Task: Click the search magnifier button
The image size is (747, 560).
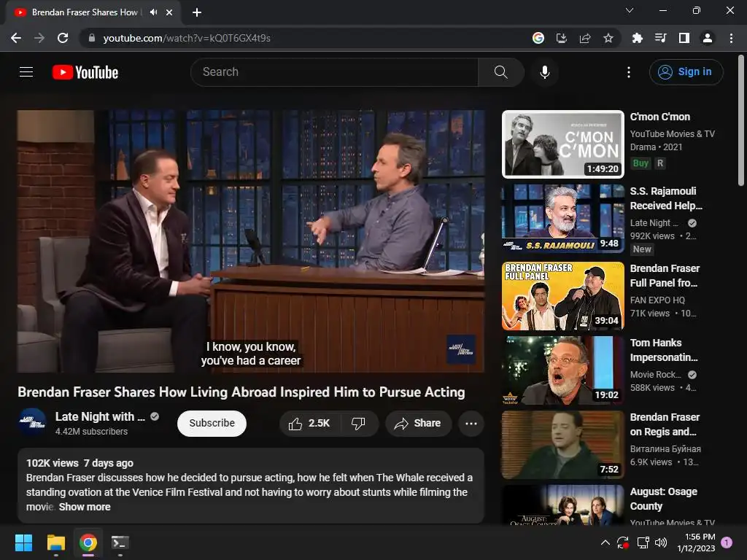Action: click(x=500, y=72)
